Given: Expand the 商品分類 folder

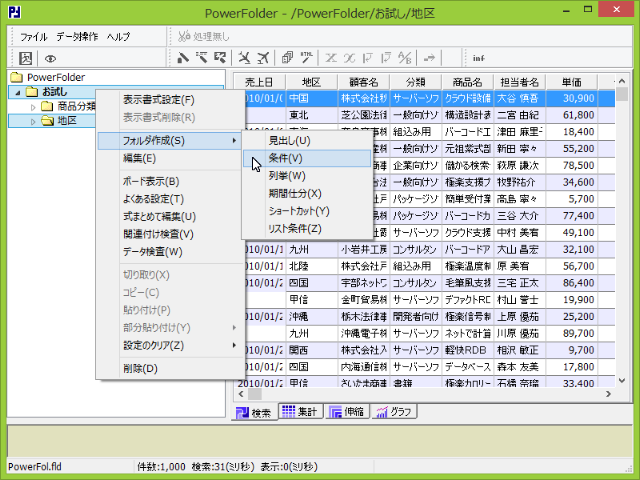Looking at the screenshot, I should pyautogui.click(x=33, y=107).
